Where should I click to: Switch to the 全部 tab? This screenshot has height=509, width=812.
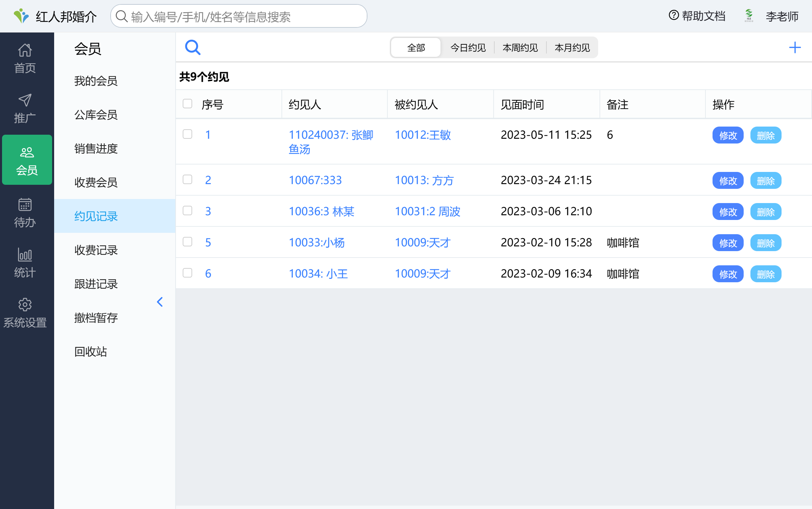[x=416, y=48]
